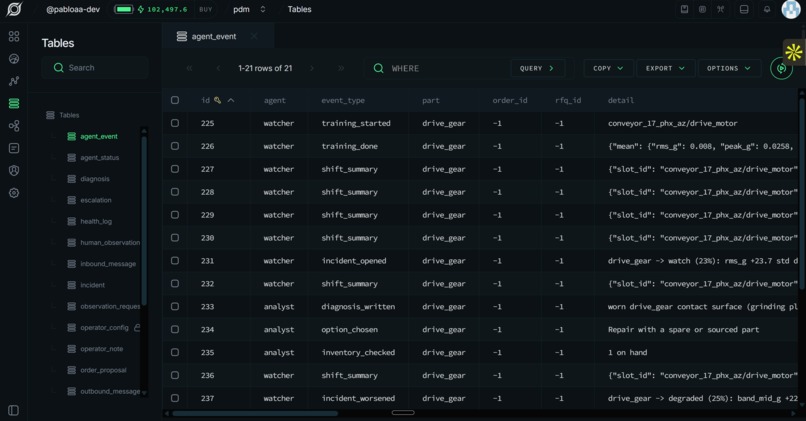
Task: Check the row checkbox for id 225
Action: pyautogui.click(x=175, y=123)
